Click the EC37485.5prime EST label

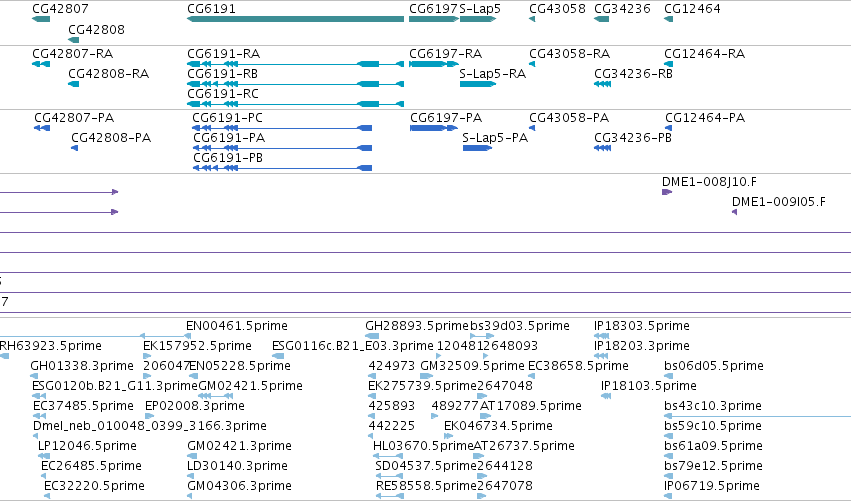(83, 406)
